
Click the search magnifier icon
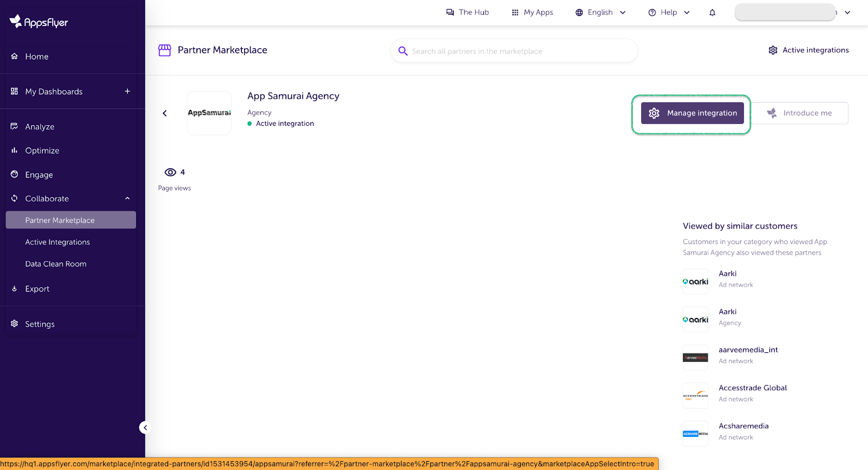coord(403,51)
